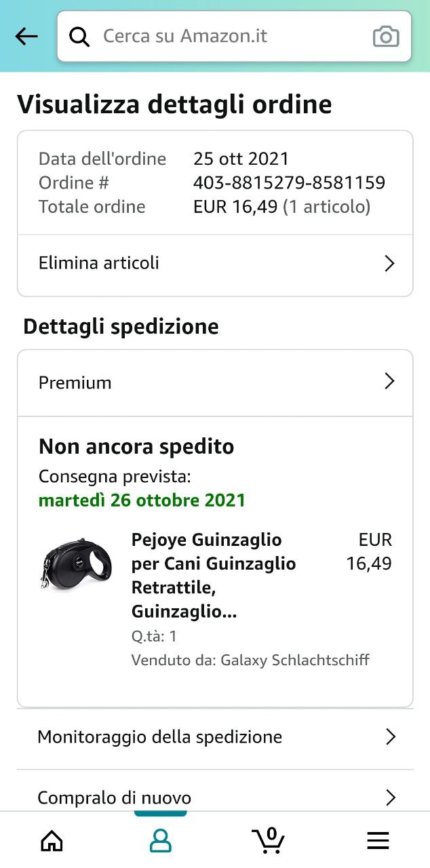This screenshot has width=430, height=868.
Task: Tap the search magnifier icon
Action: coord(79,37)
